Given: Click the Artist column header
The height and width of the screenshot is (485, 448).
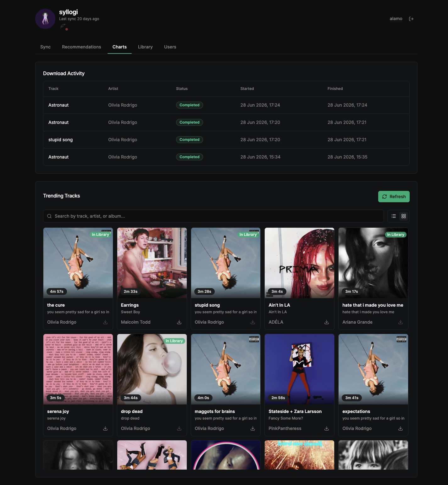Looking at the screenshot, I should 113,89.
